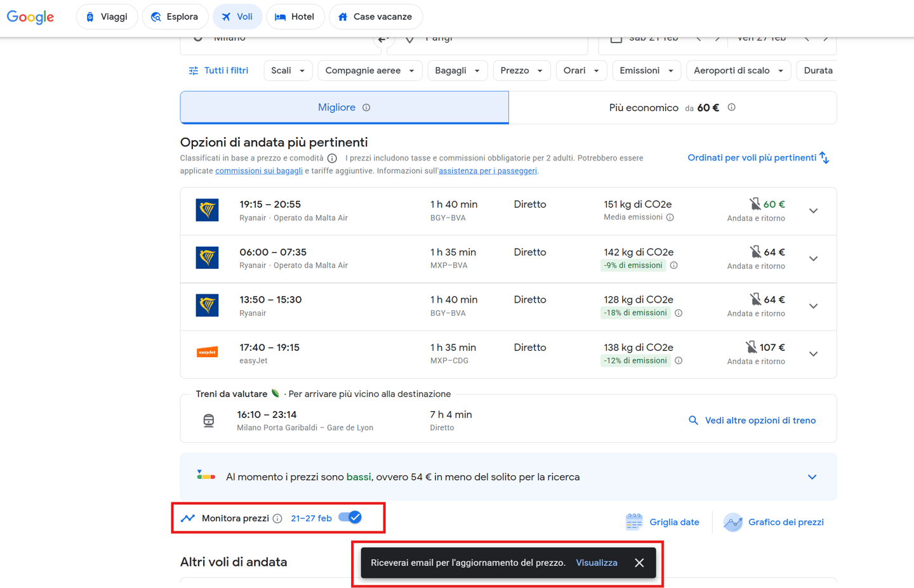The width and height of the screenshot is (914, 588).
Task: Click the Monitora prezzi trend icon
Action: (x=188, y=518)
